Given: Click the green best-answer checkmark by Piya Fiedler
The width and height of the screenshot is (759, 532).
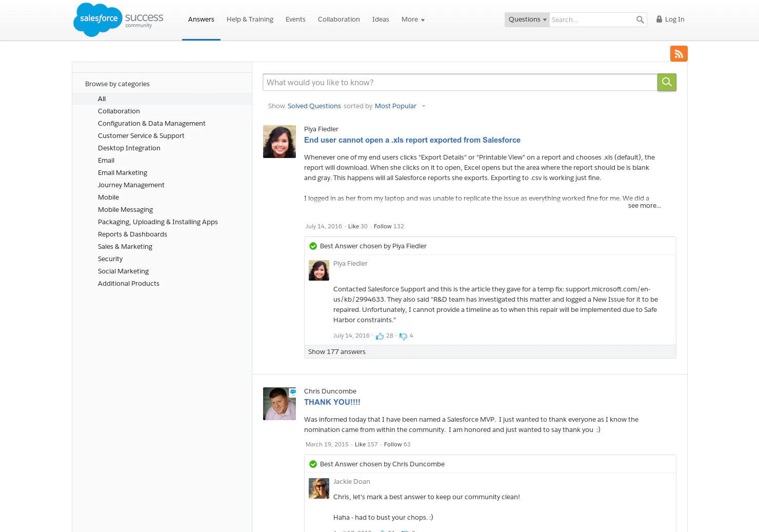Looking at the screenshot, I should pos(313,246).
